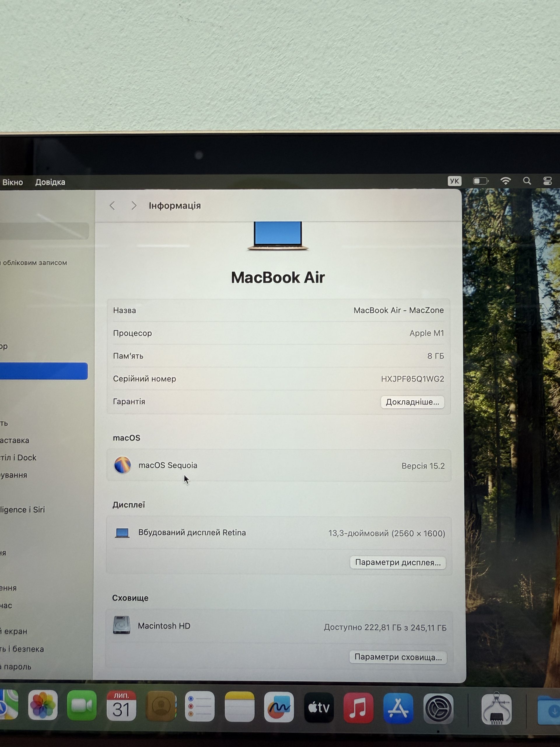The width and height of the screenshot is (560, 747).
Task: Click the 'Apple M1' processor value
Action: 427,333
